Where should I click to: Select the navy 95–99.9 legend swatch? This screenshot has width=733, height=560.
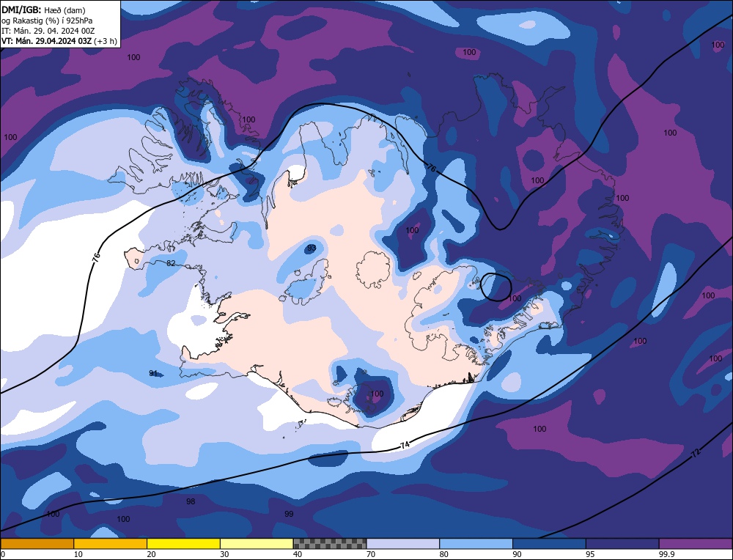[622, 544]
